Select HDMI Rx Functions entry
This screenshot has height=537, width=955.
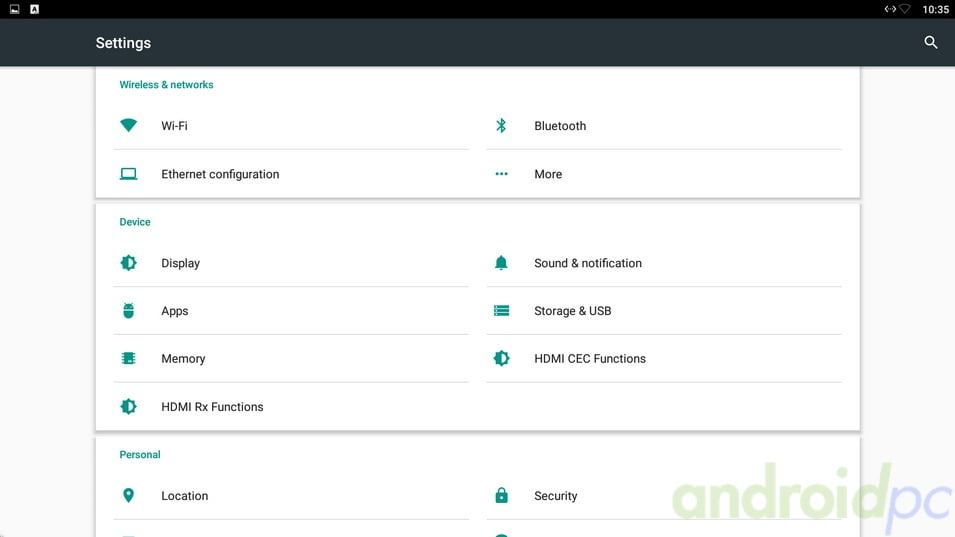(x=291, y=407)
